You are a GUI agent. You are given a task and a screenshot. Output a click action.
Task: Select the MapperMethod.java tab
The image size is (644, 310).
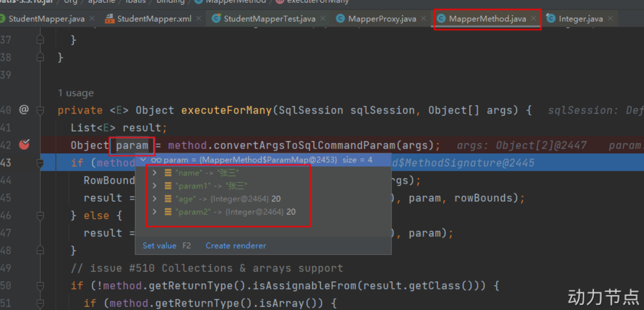coord(487,19)
